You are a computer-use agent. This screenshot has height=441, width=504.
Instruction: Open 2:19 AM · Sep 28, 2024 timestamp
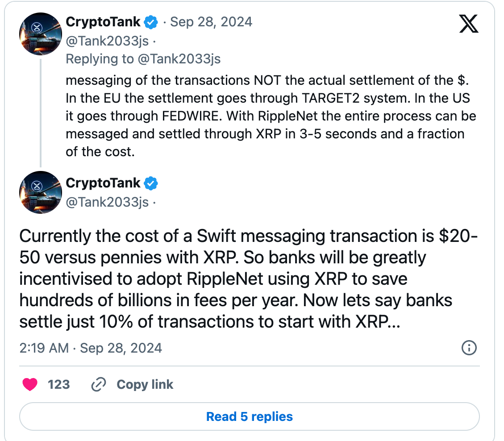91,348
